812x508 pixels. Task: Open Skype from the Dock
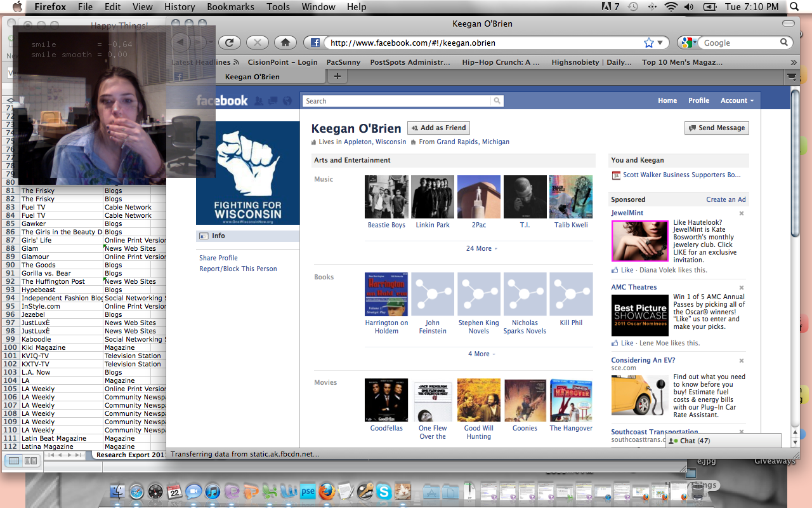click(383, 491)
